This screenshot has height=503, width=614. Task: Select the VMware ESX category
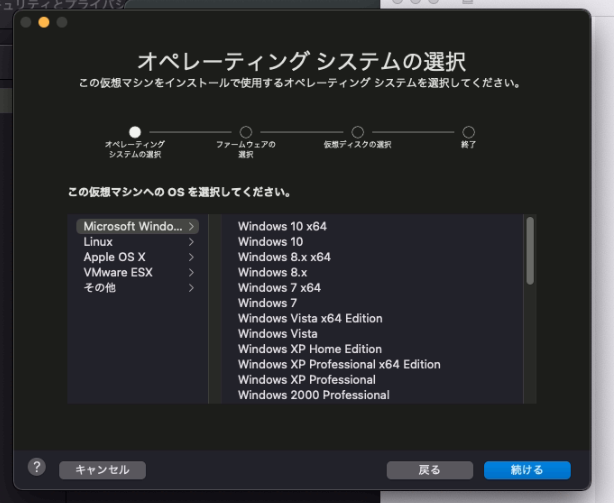(x=137, y=272)
